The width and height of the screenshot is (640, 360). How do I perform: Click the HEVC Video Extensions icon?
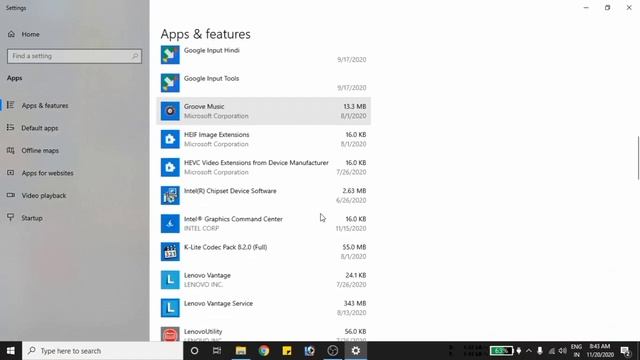pos(170,167)
